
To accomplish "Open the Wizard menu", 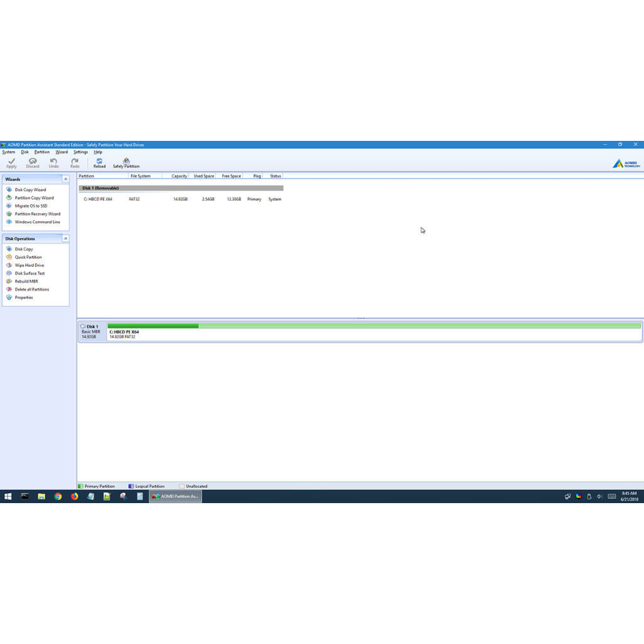I will (x=62, y=152).
